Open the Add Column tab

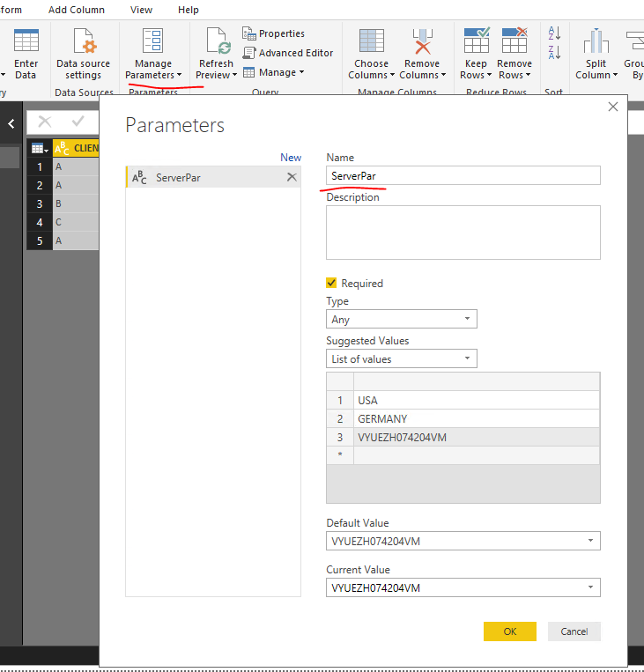(77, 10)
